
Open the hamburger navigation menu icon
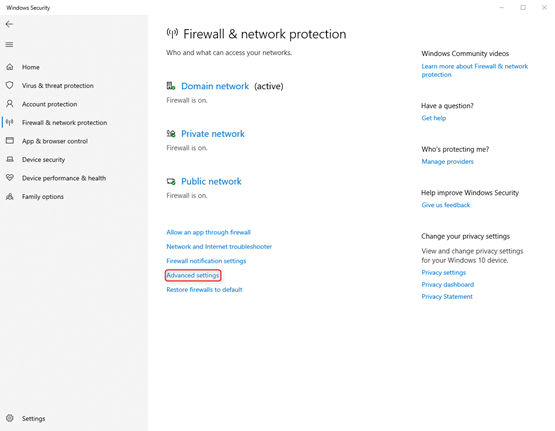(9, 44)
